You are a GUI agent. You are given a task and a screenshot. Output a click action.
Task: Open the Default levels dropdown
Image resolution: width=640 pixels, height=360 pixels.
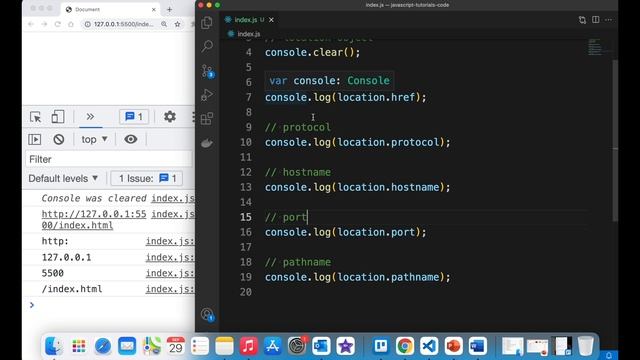(63, 179)
